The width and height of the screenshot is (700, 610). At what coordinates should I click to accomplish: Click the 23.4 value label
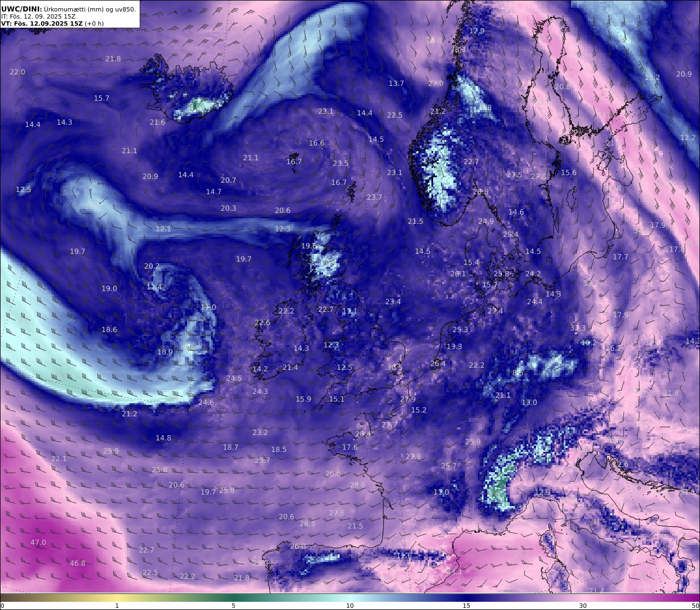pyautogui.click(x=393, y=302)
